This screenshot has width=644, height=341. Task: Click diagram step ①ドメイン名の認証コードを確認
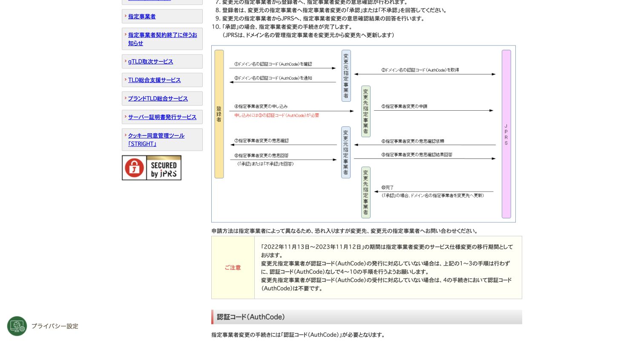[x=273, y=64]
